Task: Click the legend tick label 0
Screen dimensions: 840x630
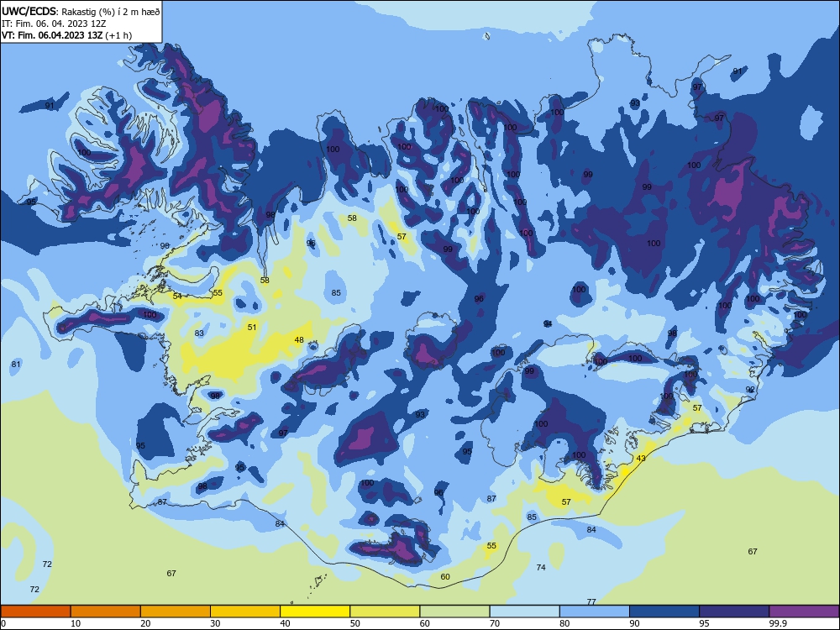Action: 3,623
